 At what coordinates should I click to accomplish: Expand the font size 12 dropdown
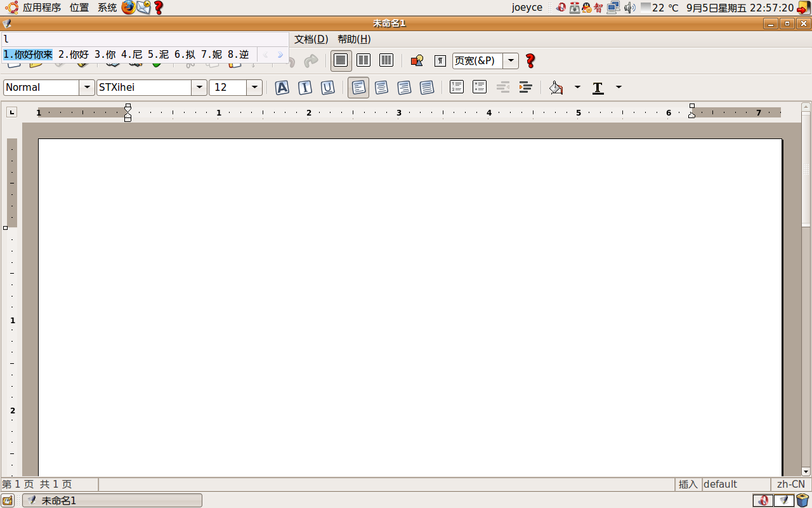pyautogui.click(x=254, y=88)
